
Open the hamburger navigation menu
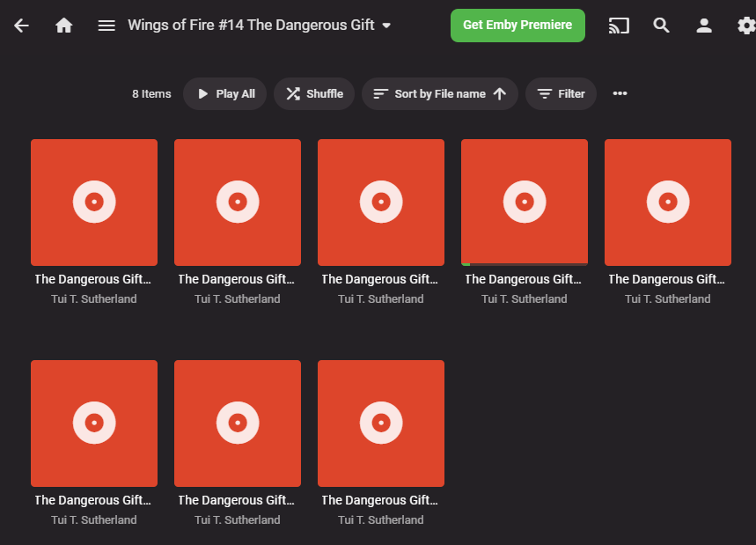pyautogui.click(x=106, y=25)
